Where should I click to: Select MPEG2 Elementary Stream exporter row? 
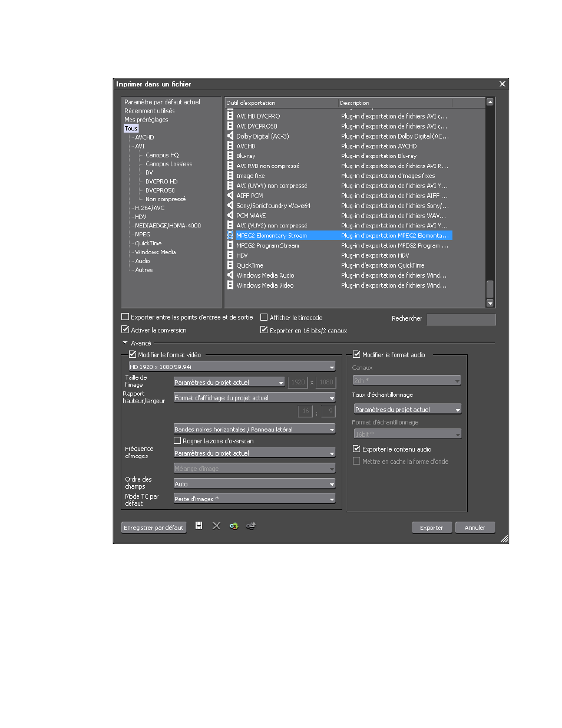pyautogui.click(x=339, y=235)
